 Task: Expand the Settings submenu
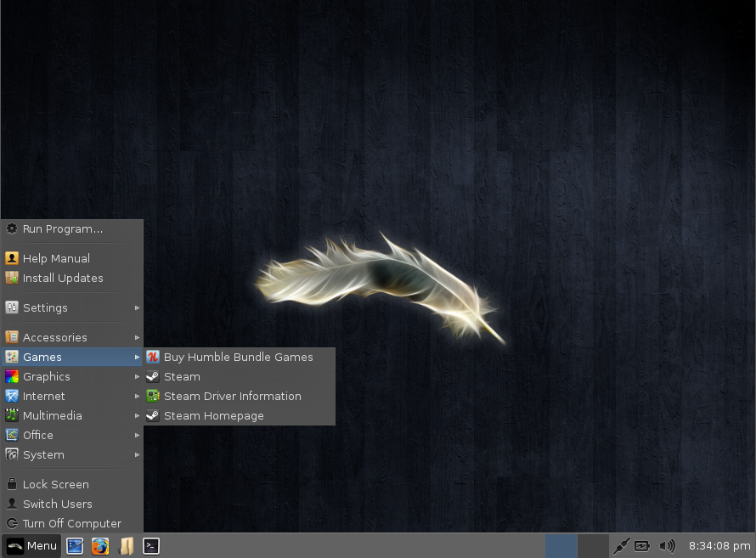coord(72,307)
